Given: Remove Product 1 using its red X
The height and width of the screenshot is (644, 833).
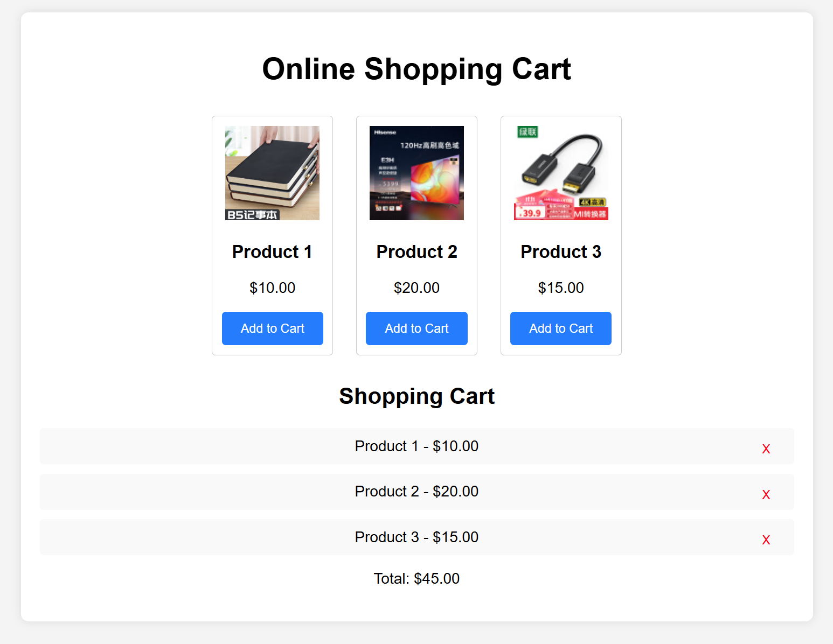Looking at the screenshot, I should pos(766,449).
